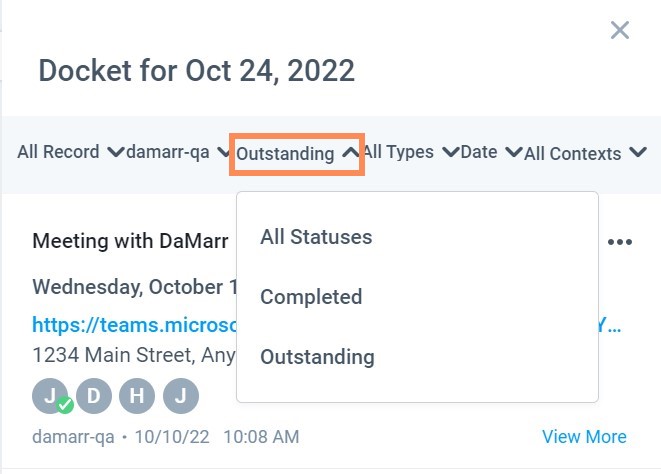Screen dimensions: 661x474
Task: Collapse the Outstanding status dropdown
Action: [297, 154]
